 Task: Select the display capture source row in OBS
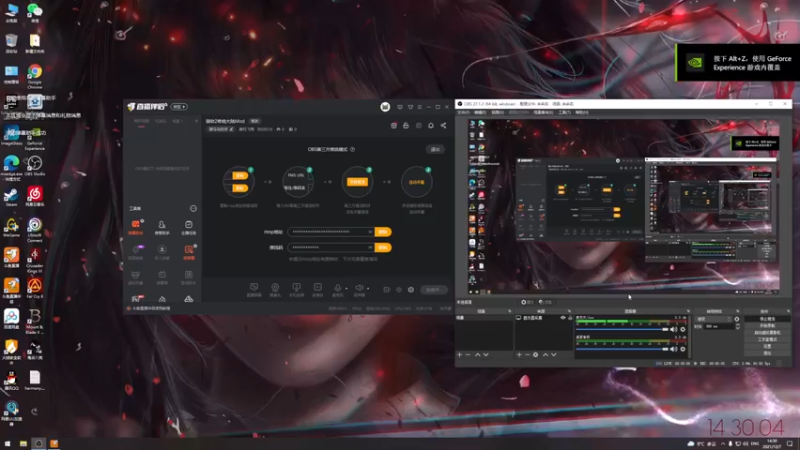(544, 318)
